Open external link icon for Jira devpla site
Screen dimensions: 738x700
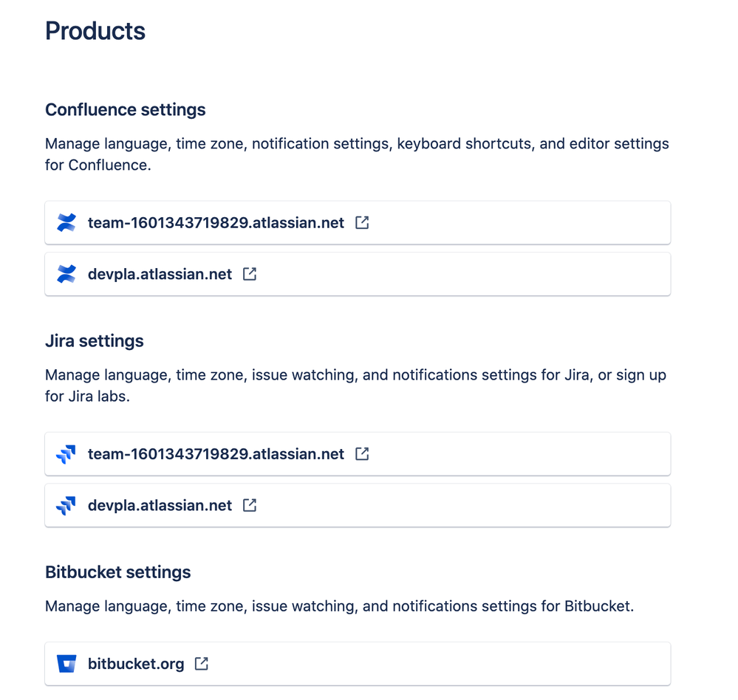pos(250,505)
